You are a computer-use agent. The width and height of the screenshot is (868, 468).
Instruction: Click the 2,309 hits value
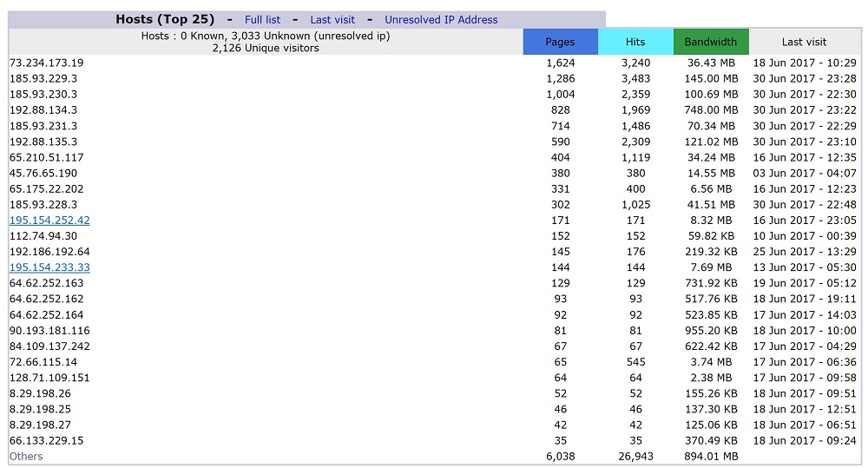tap(635, 142)
